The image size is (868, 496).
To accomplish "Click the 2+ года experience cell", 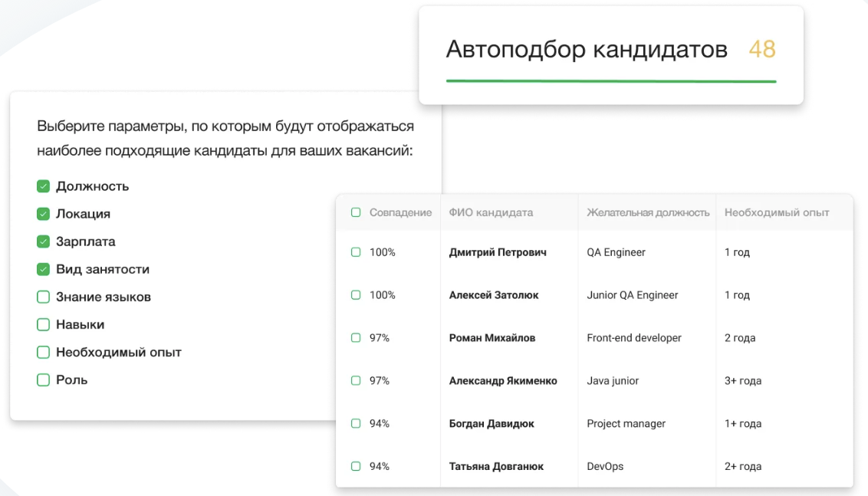I will pos(743,467).
